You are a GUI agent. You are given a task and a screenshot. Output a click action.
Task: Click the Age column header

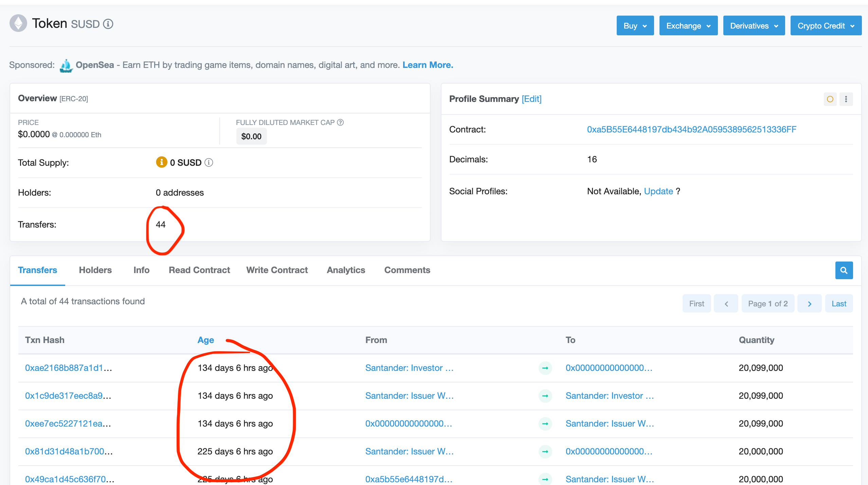(x=206, y=340)
